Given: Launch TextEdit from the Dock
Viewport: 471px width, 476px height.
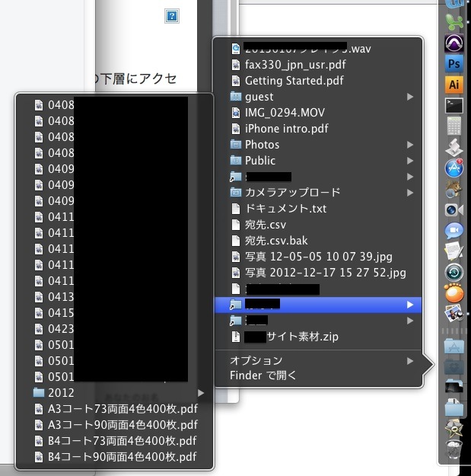Looking at the screenshot, I should pyautogui.click(x=454, y=251).
